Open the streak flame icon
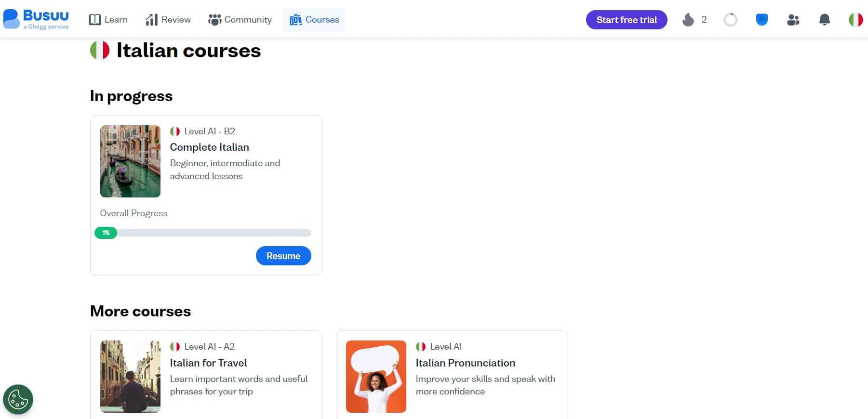Image resolution: width=868 pixels, height=419 pixels. (688, 20)
